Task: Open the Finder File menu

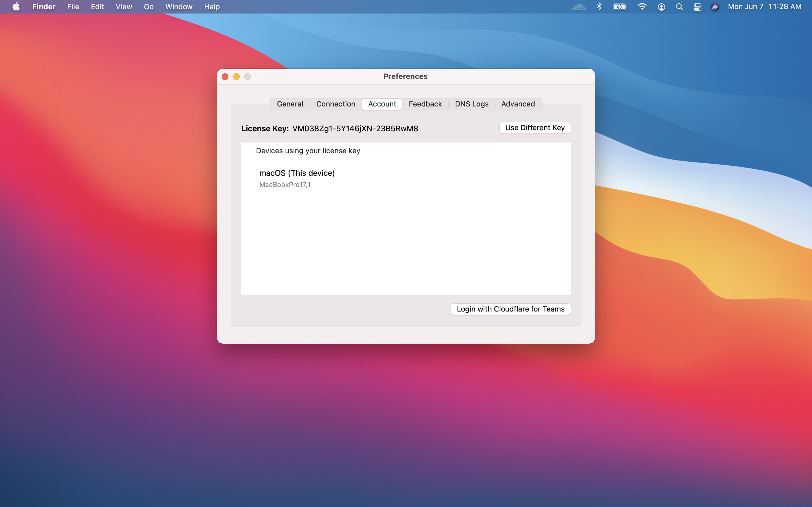Action: [73, 7]
